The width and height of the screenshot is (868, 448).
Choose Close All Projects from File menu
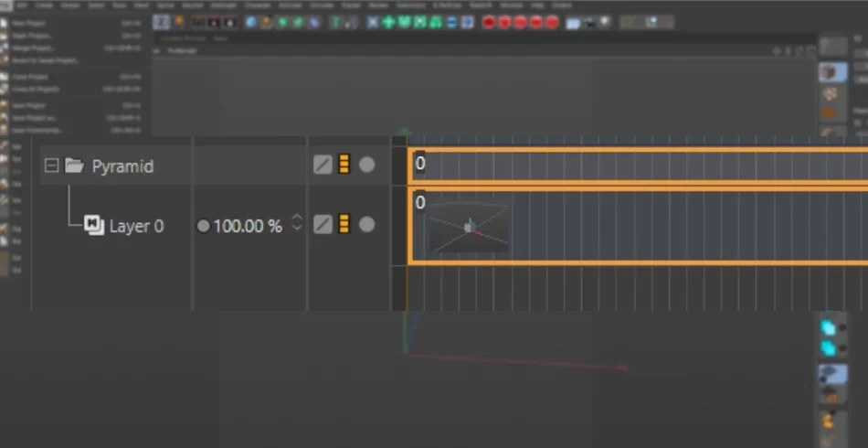pos(36,89)
